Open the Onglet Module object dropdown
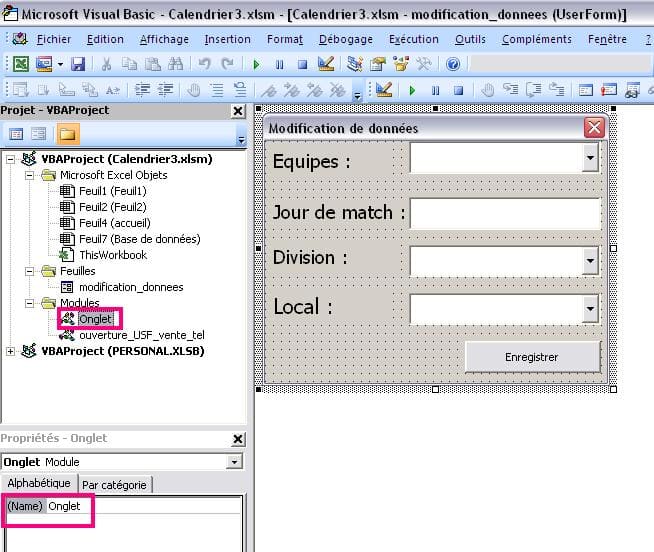 [234, 462]
